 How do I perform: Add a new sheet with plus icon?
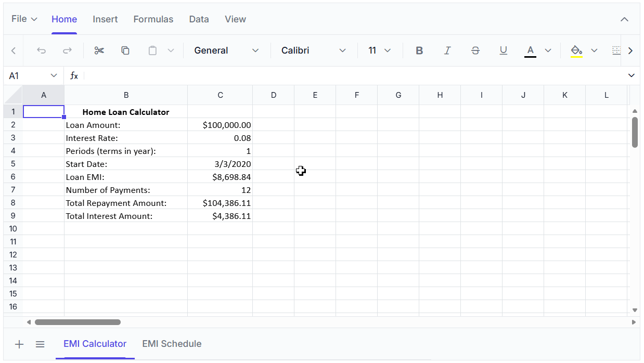tap(19, 344)
